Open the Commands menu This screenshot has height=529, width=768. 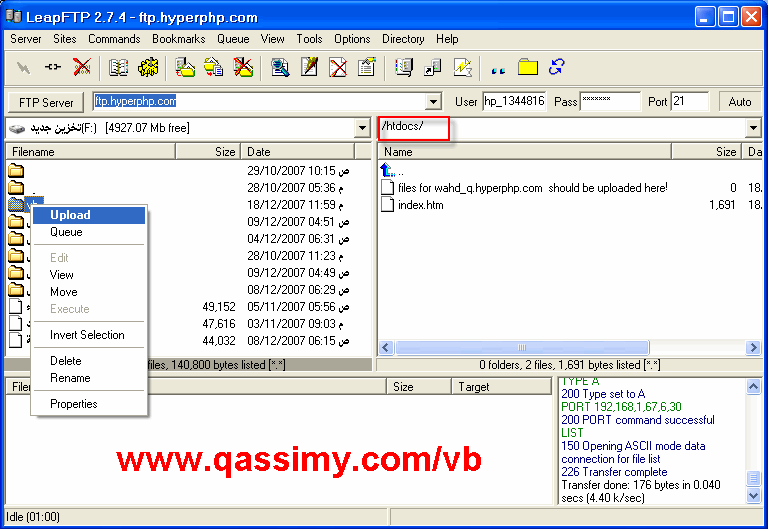point(114,39)
